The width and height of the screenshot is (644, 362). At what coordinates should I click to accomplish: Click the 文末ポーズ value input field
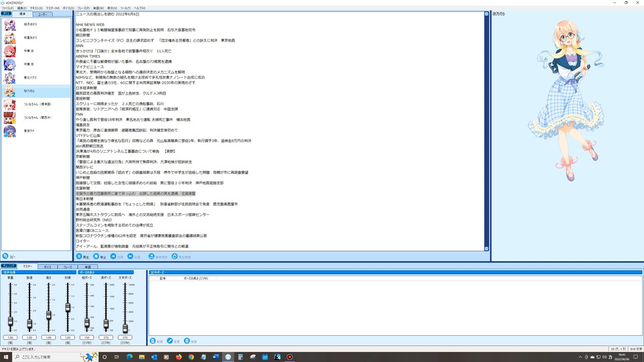(x=125, y=337)
